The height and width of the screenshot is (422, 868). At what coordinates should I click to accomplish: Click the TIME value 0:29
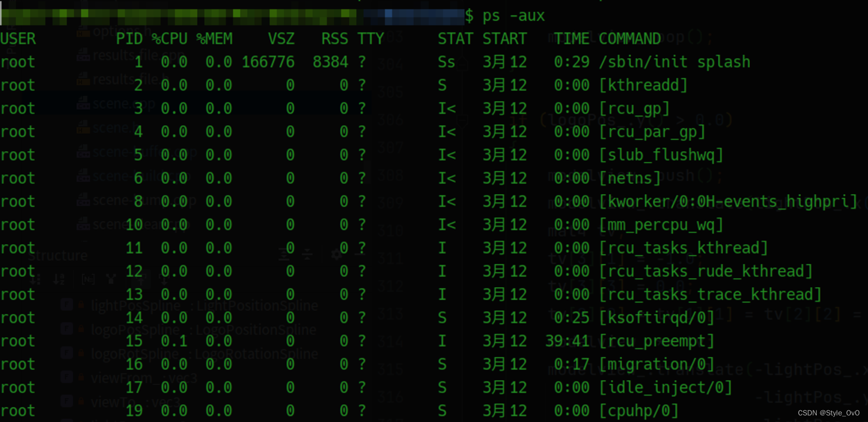click(x=571, y=62)
